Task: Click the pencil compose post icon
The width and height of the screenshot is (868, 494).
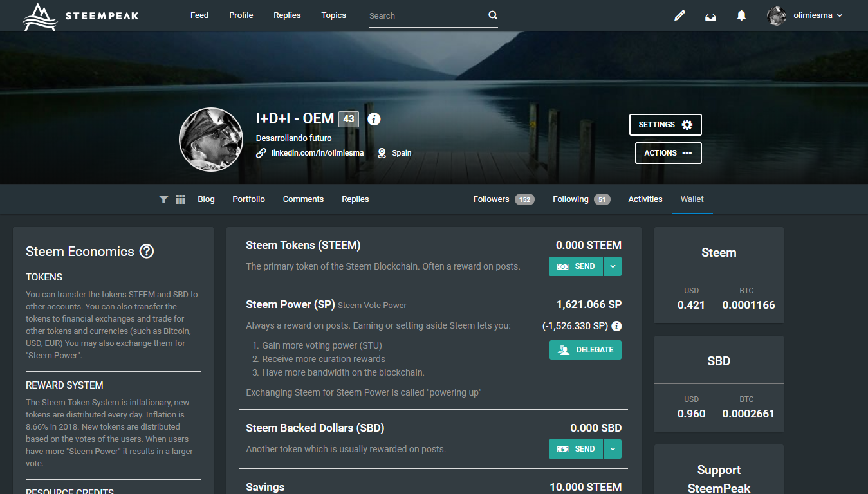Action: pos(679,15)
